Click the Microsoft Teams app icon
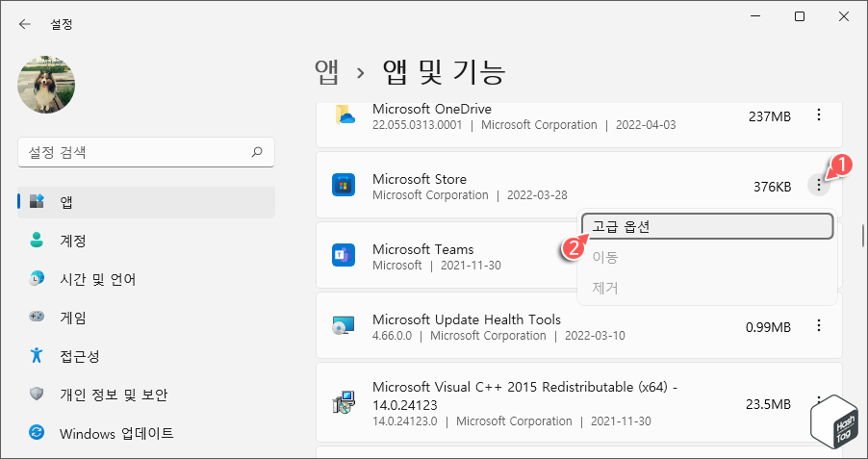The image size is (868, 459). click(x=344, y=256)
